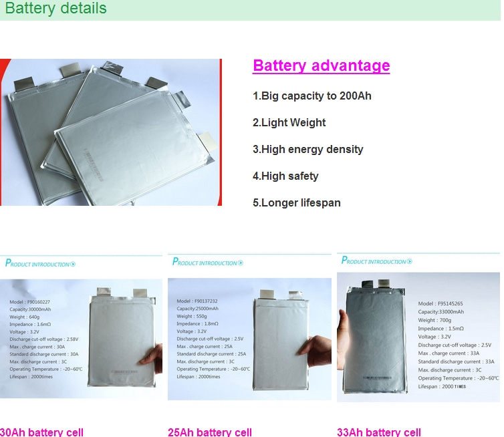Select the 30Ah battery cell title

42,432
